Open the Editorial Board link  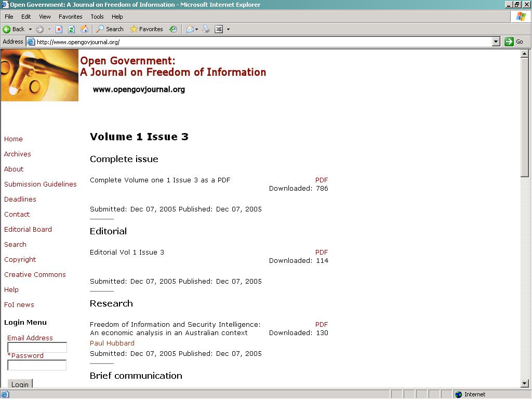coord(28,229)
